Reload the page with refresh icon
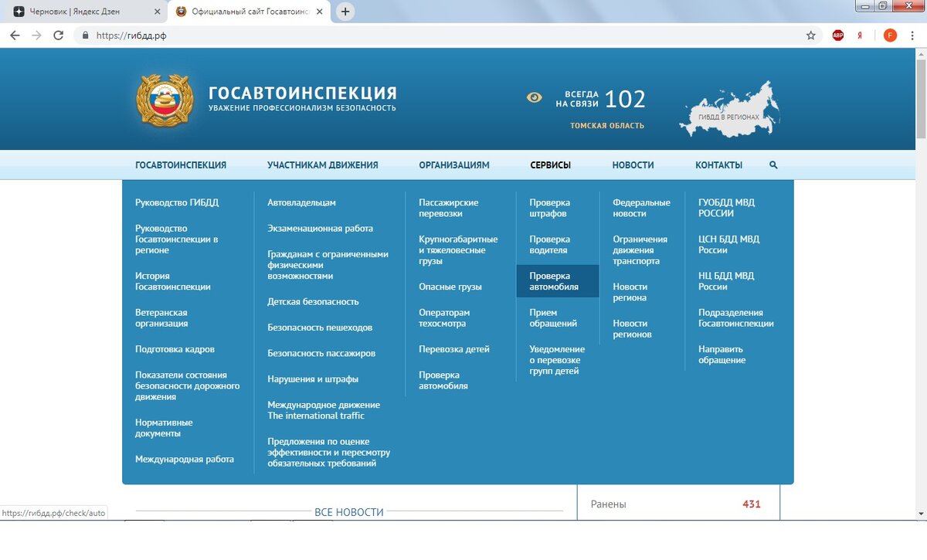This screenshot has height=560, width=927. click(58, 36)
